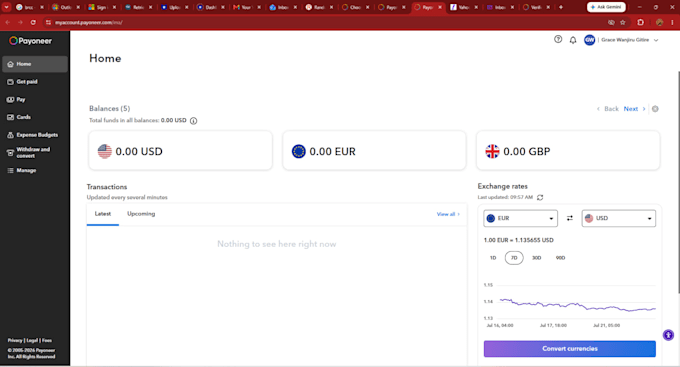Open the accessibility widget icon
This screenshot has width=680, height=367.
coord(668,335)
